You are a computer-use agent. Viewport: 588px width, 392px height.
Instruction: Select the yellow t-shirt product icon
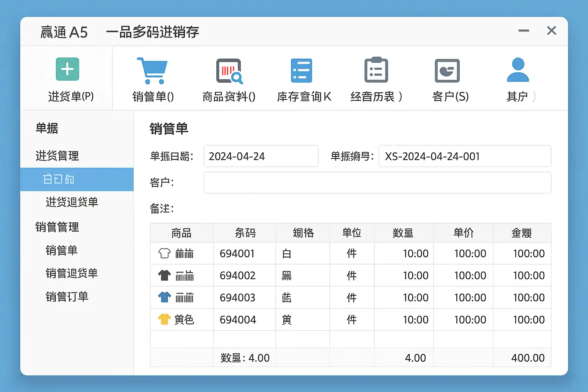click(164, 319)
